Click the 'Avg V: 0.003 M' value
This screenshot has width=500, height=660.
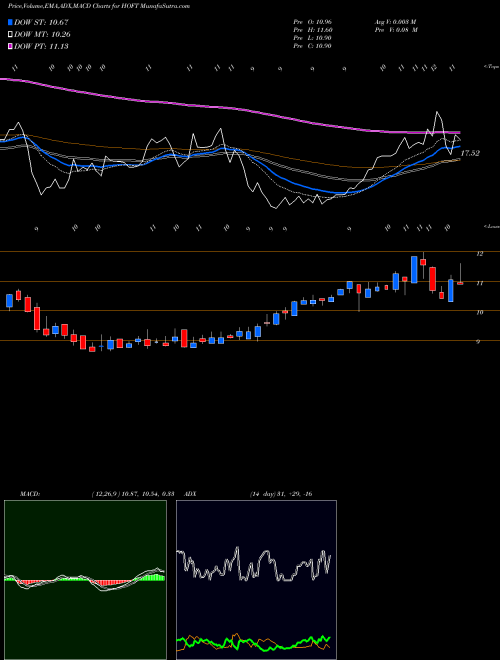coord(395,22)
